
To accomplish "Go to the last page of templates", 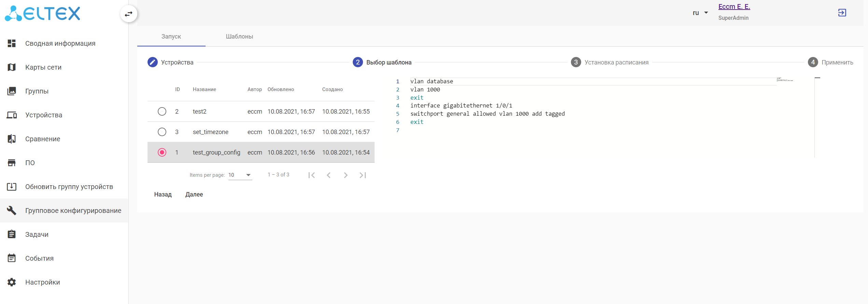I will 363,175.
